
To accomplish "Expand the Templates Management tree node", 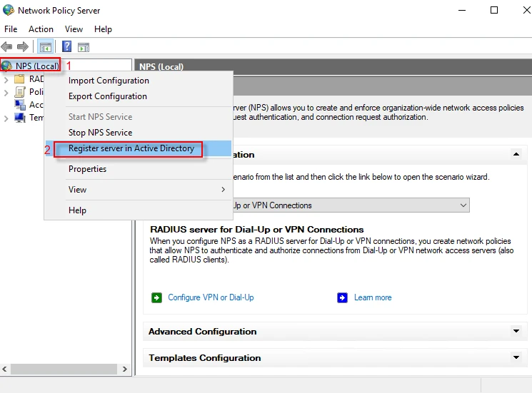I will click(x=6, y=118).
